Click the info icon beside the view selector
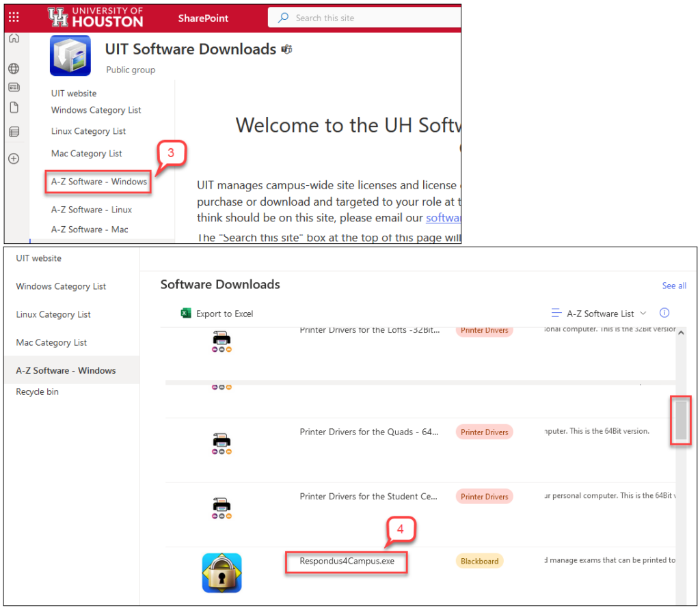Screen dimensions: 700x608 (x=664, y=313)
